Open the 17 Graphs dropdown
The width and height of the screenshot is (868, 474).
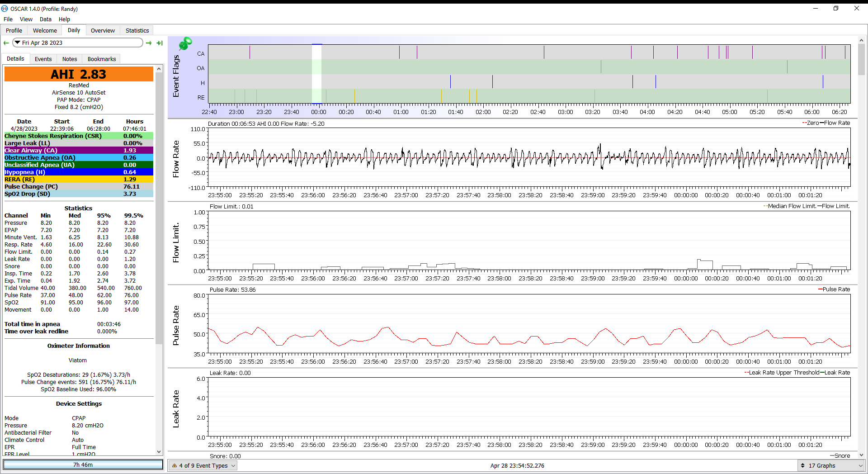click(x=831, y=465)
